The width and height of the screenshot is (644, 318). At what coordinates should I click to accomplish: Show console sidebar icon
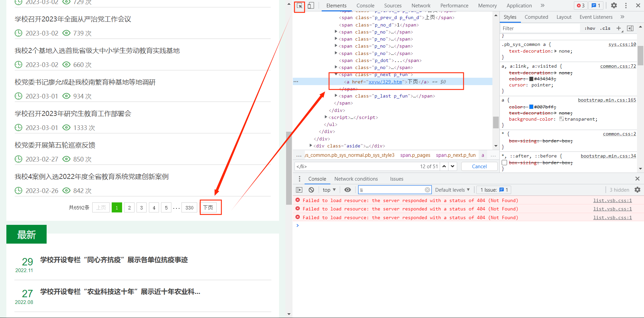pyautogui.click(x=299, y=190)
